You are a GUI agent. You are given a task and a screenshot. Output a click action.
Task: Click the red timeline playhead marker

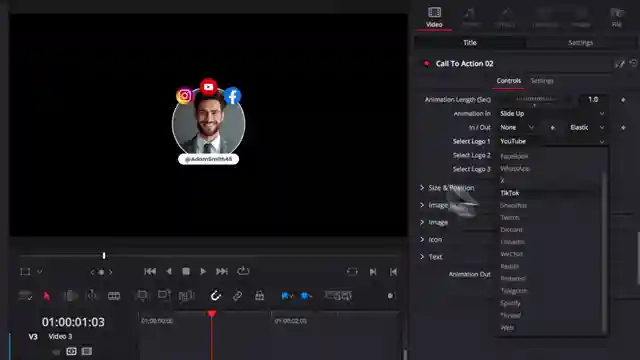pos(212,313)
